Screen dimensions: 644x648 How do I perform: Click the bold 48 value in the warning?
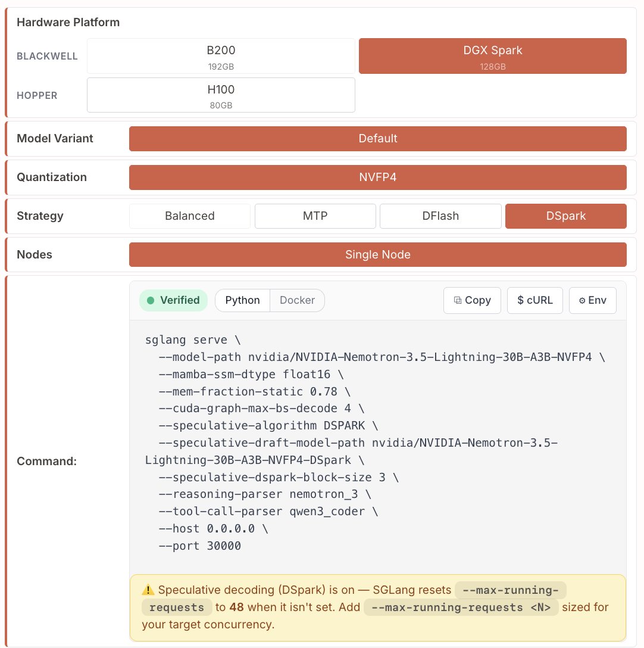tap(237, 607)
